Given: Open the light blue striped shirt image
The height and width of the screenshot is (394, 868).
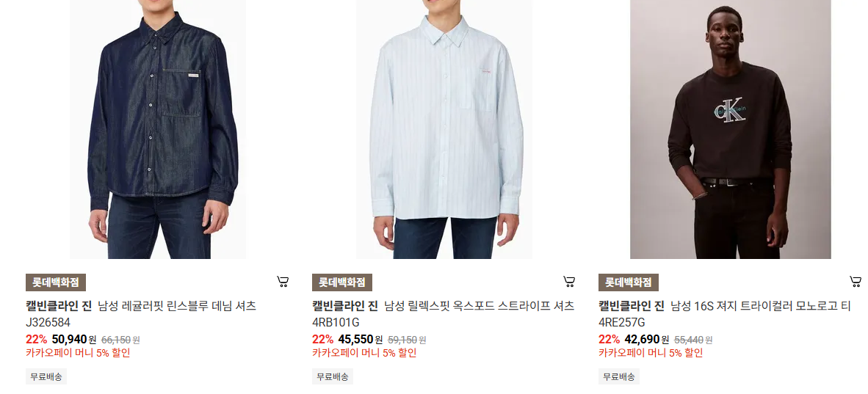Looking at the screenshot, I should click(x=444, y=129).
